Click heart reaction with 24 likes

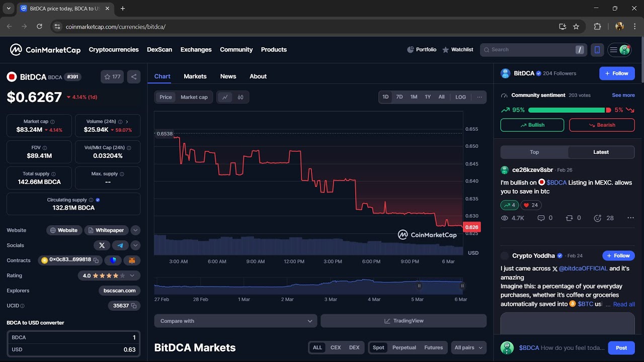(531, 205)
